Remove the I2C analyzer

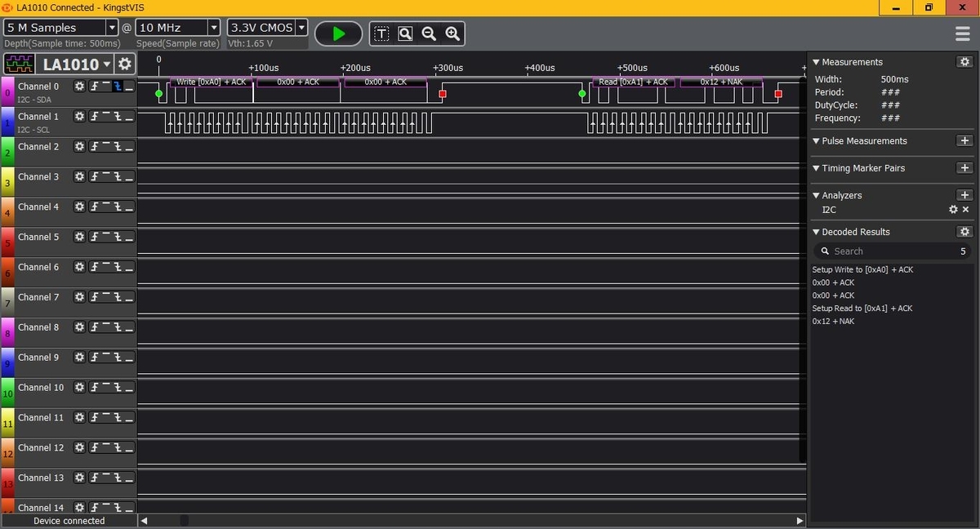click(x=965, y=210)
